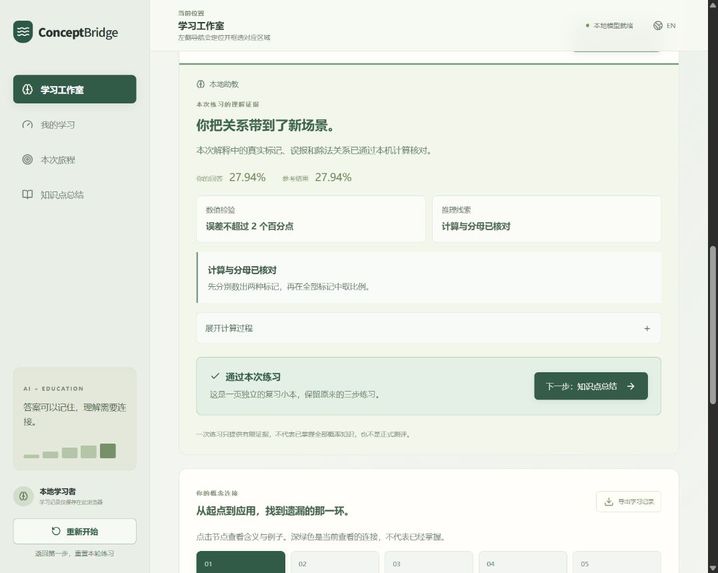Select concept node 02
Image resolution: width=718 pixels, height=573 pixels.
click(x=335, y=562)
